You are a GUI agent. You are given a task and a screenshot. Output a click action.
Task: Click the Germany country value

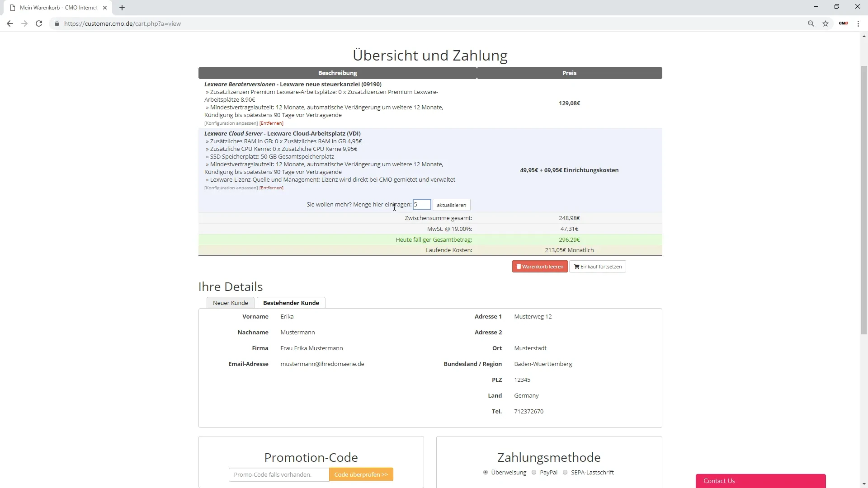click(526, 396)
